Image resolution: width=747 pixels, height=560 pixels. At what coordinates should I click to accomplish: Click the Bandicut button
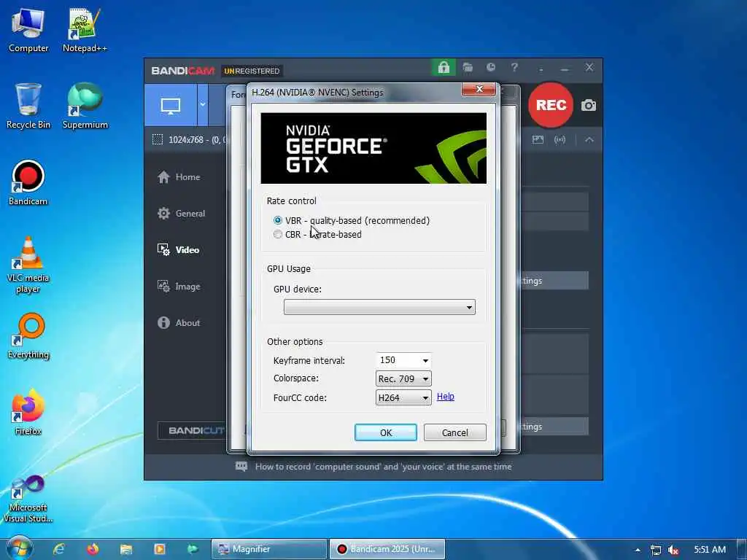pyautogui.click(x=193, y=430)
